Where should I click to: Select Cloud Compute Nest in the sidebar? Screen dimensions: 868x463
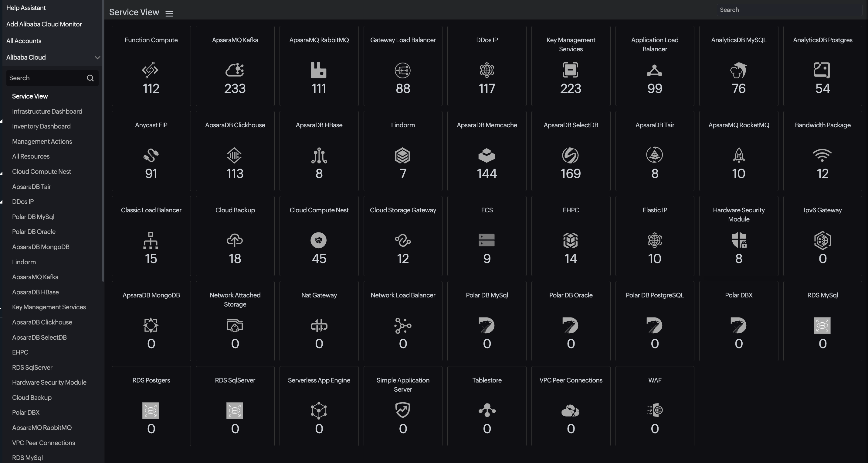(x=41, y=171)
